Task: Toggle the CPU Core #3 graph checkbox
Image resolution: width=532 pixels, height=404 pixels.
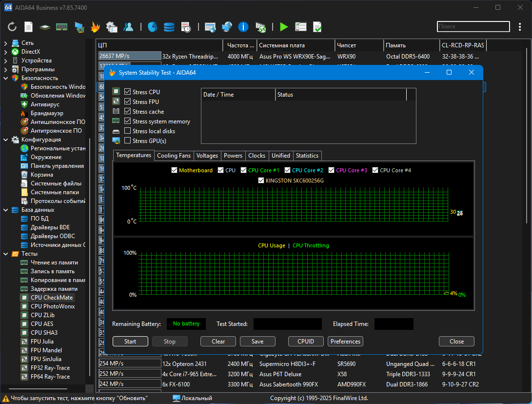Action: click(332, 170)
